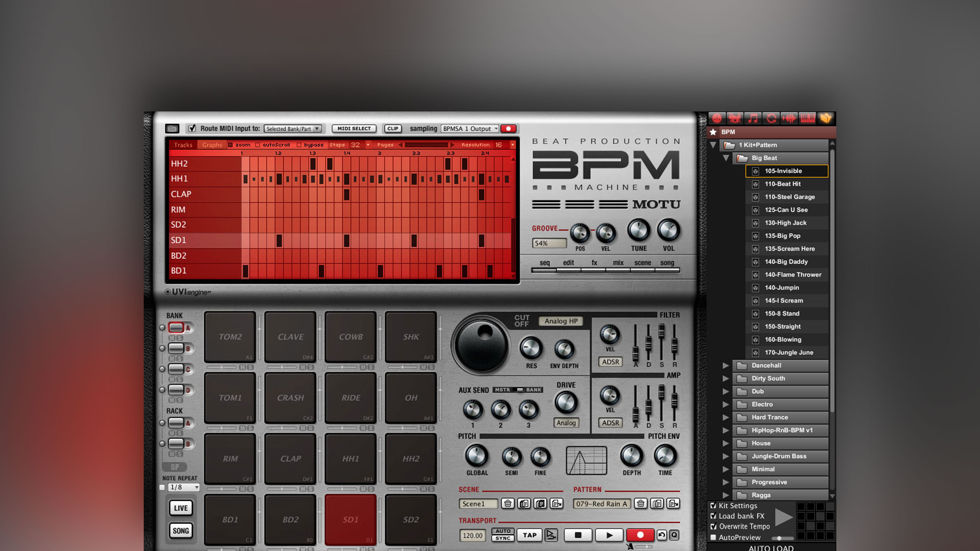
Task: Enable the AutoPreview checkbox
Action: [713, 538]
